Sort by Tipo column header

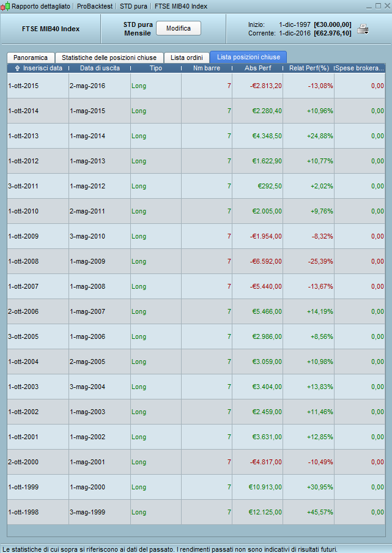[156, 68]
